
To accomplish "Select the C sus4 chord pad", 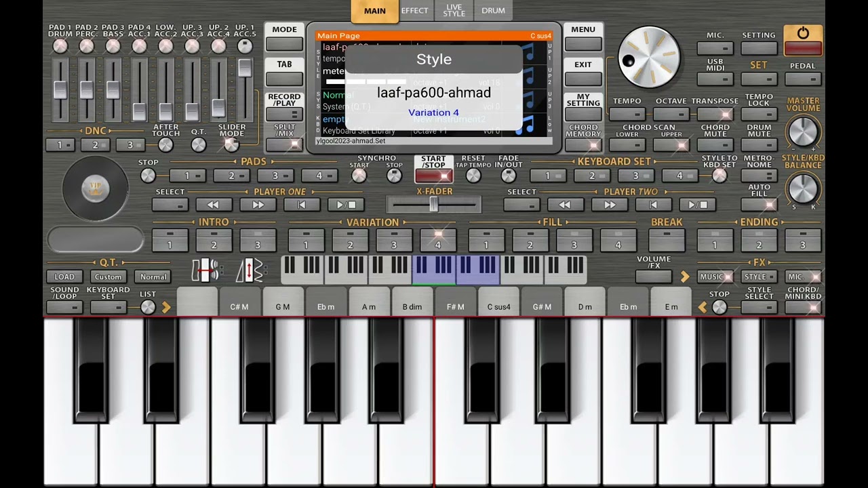I will click(x=498, y=302).
